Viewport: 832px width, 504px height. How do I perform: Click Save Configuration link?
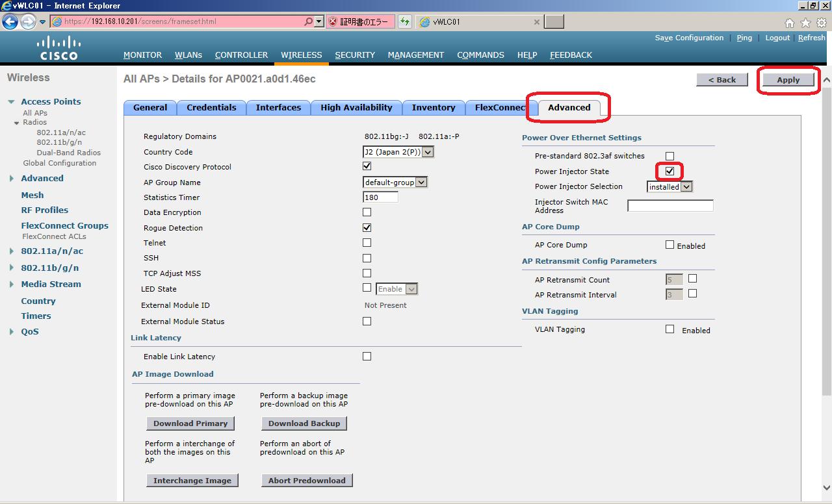[x=689, y=38]
